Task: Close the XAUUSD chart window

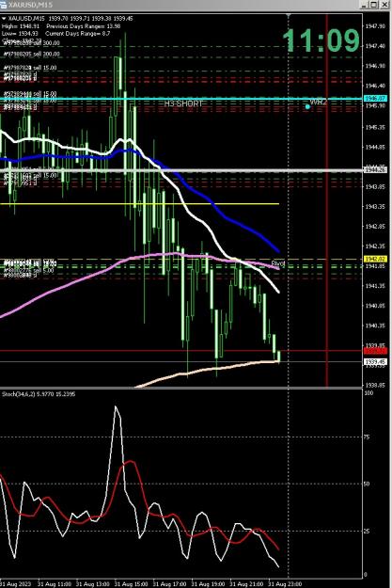Action: pyautogui.click(x=384, y=5)
